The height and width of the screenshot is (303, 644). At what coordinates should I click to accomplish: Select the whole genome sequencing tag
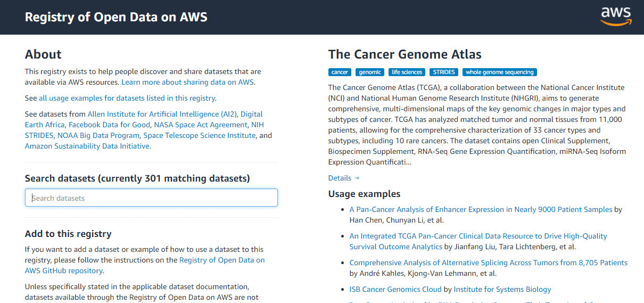(x=500, y=72)
